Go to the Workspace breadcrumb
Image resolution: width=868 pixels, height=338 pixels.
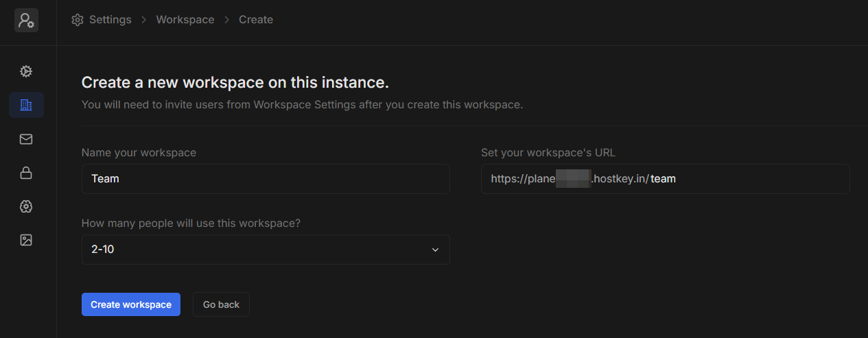(185, 20)
